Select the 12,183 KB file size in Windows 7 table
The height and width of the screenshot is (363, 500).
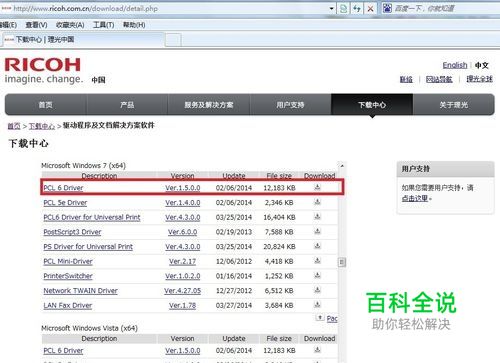[x=279, y=188]
